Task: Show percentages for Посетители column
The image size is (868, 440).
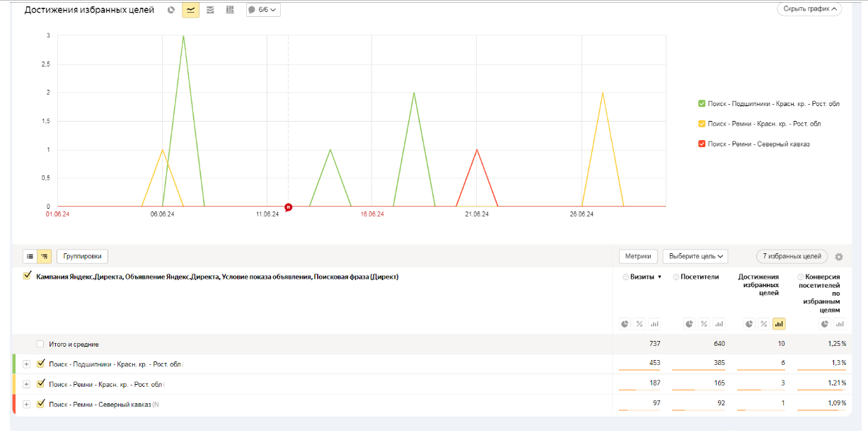Action: (x=704, y=324)
